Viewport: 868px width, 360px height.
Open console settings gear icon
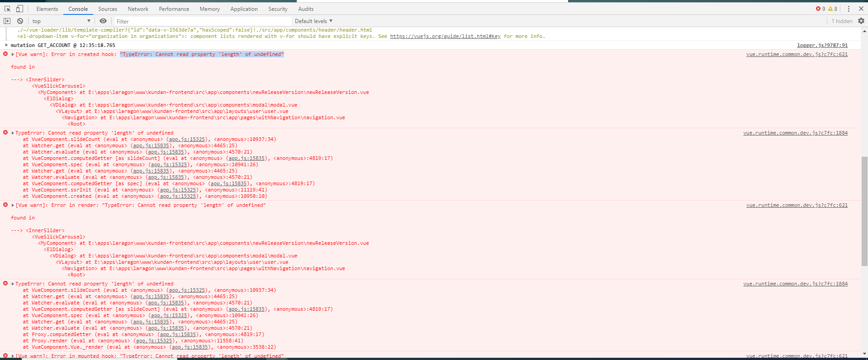[861, 21]
